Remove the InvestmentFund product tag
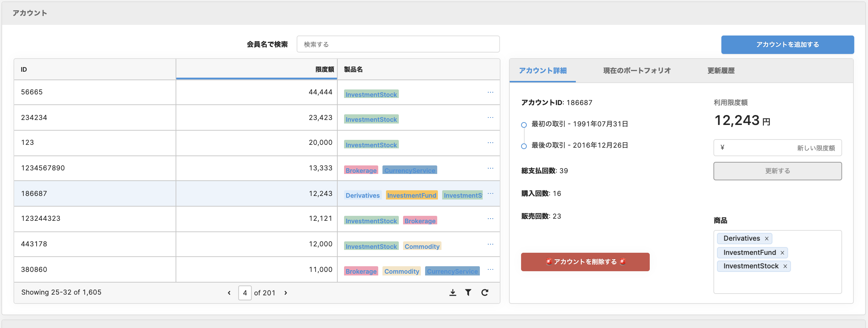Image resolution: width=868 pixels, height=328 pixels. tap(782, 253)
